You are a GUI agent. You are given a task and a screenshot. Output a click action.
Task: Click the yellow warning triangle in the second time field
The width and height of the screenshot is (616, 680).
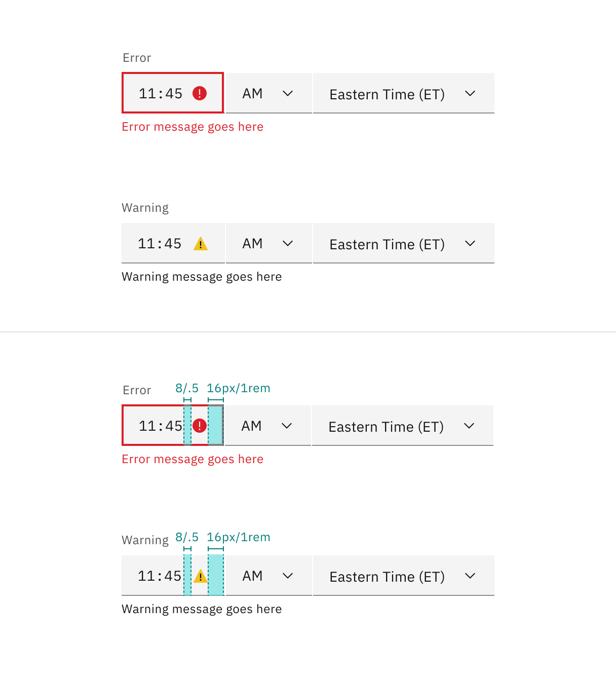(x=201, y=244)
